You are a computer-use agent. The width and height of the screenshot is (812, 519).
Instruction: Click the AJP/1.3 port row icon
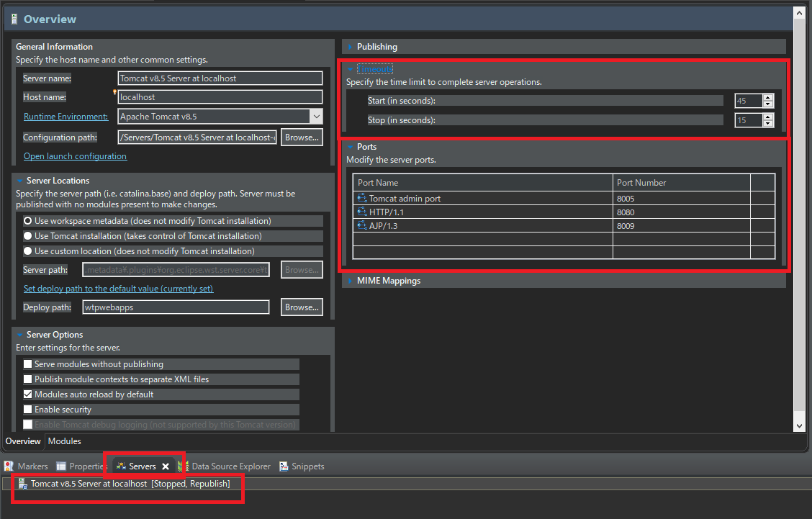(x=362, y=225)
